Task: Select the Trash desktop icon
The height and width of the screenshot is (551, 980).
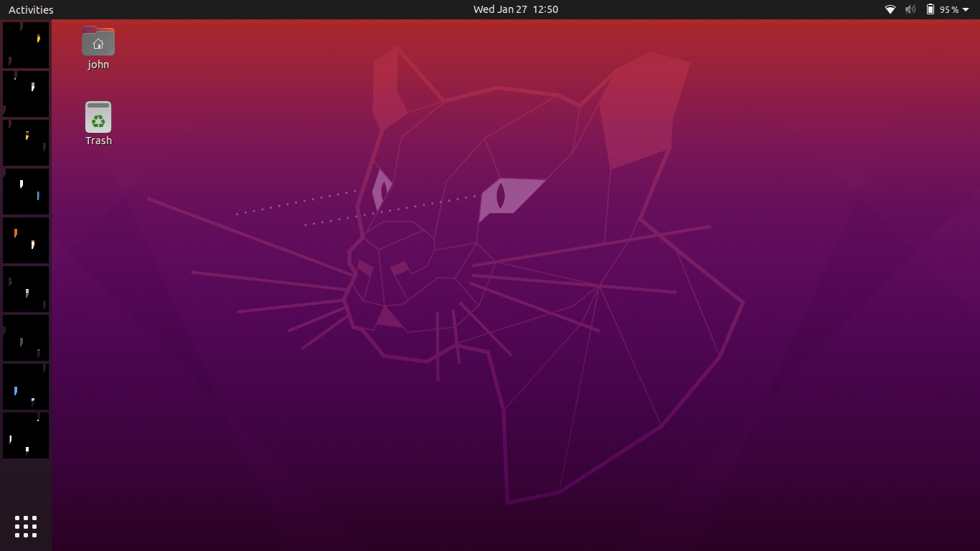Action: pyautogui.click(x=98, y=116)
